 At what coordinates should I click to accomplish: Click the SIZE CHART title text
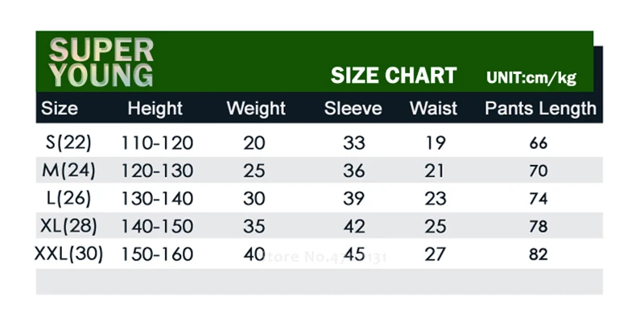tap(394, 76)
